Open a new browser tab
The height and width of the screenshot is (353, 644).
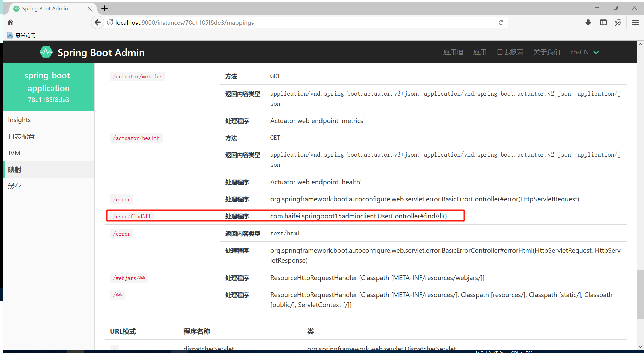point(104,8)
